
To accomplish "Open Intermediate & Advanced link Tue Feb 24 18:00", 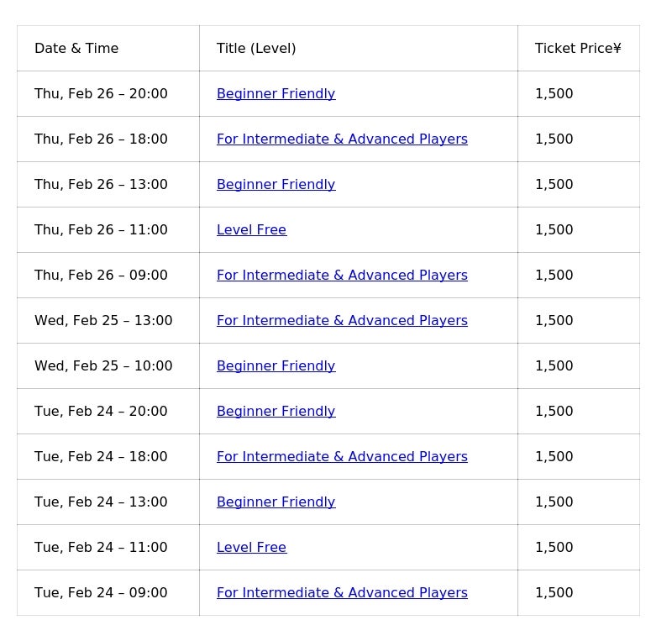I will pyautogui.click(x=342, y=457).
